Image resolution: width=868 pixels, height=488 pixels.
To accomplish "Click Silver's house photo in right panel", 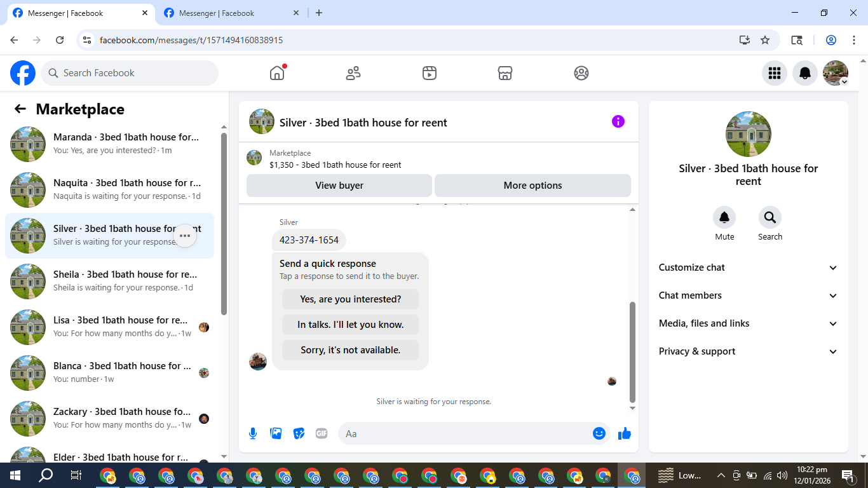I will [749, 134].
